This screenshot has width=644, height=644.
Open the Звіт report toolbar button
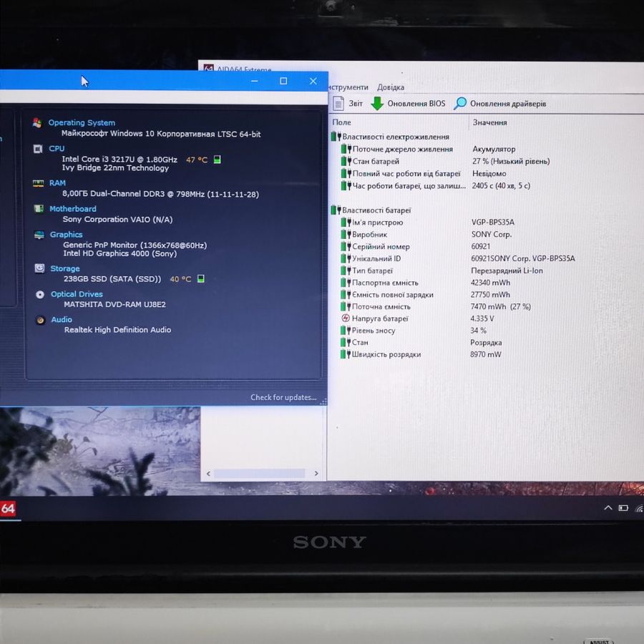coord(348,104)
